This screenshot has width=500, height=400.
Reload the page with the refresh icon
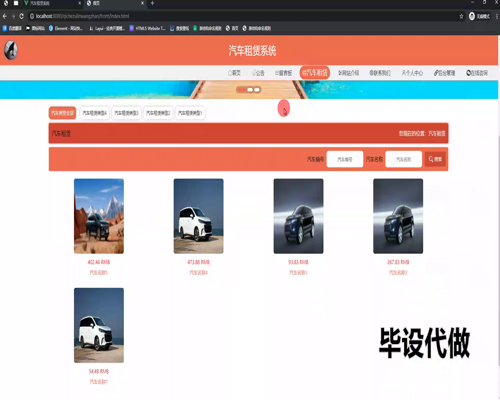[x=22, y=16]
